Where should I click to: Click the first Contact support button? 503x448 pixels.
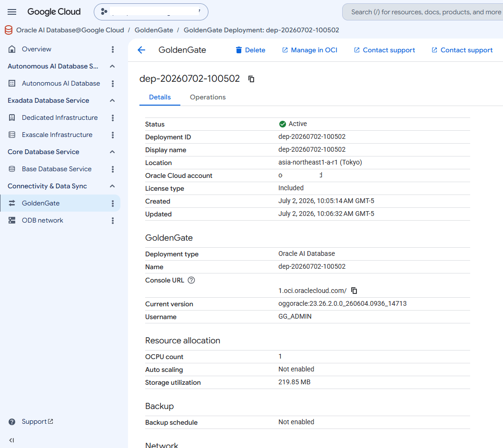pyautogui.click(x=385, y=50)
